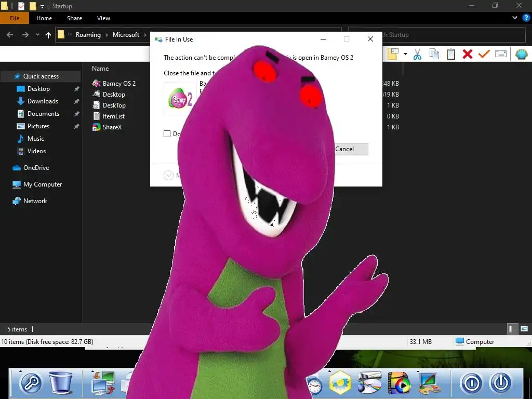Open the paint palette dock icon

coord(430,383)
